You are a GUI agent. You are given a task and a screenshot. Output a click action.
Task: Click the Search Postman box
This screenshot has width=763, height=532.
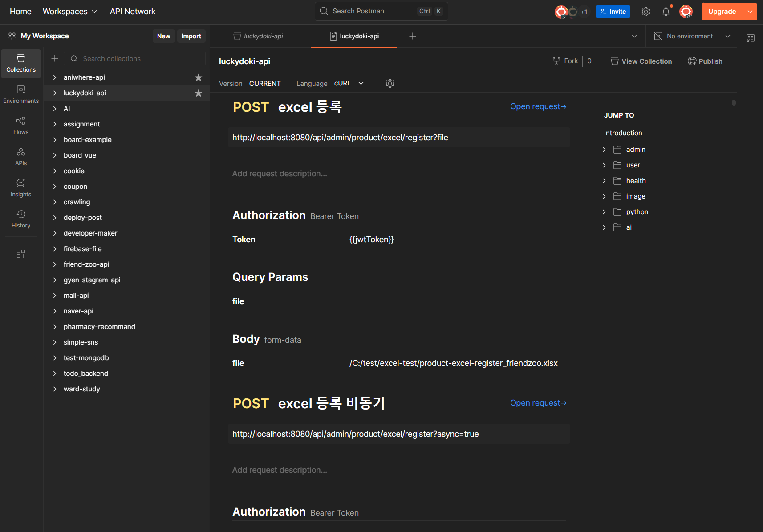pyautogui.click(x=381, y=11)
